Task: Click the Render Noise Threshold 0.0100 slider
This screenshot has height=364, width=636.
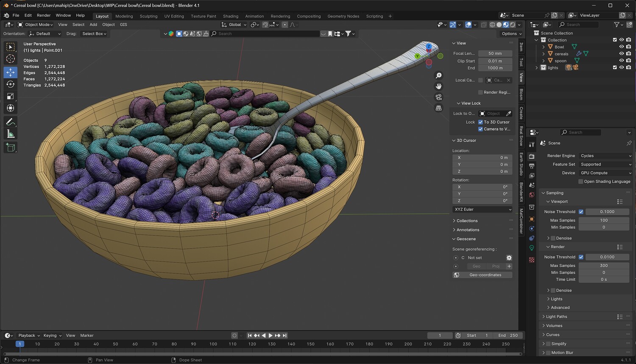Action: tap(607, 257)
